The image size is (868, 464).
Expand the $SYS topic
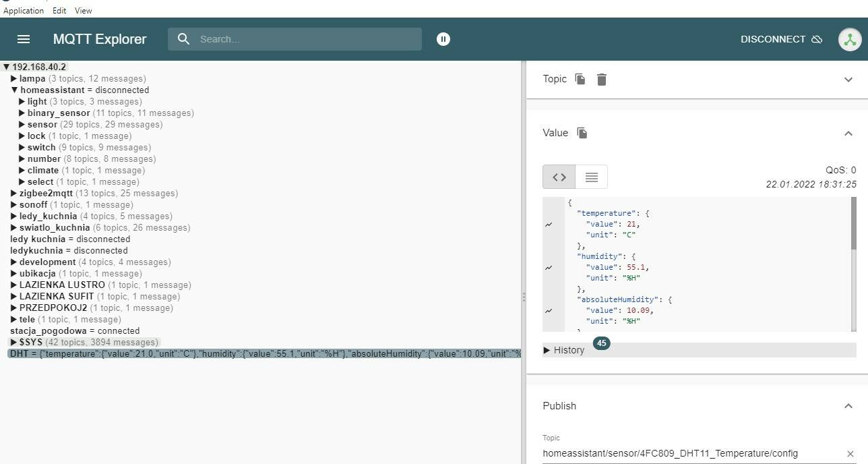coord(13,342)
